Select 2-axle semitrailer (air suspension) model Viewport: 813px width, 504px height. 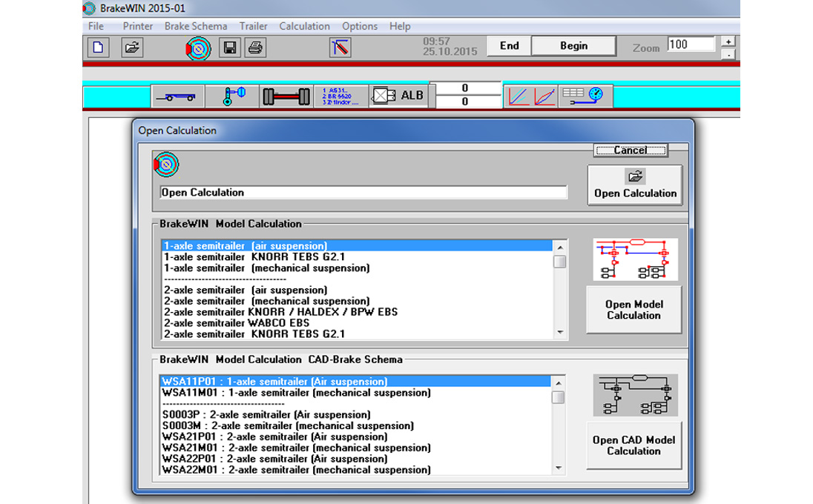(x=357, y=290)
